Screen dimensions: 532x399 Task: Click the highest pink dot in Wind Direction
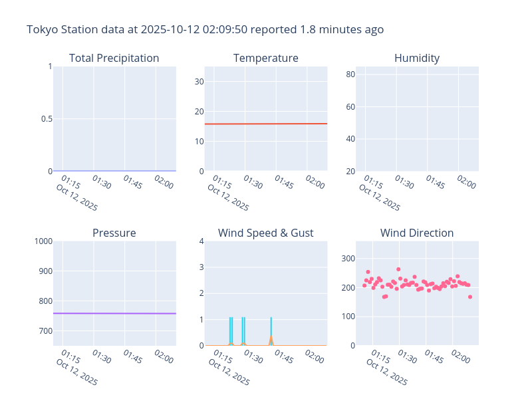coord(398,269)
